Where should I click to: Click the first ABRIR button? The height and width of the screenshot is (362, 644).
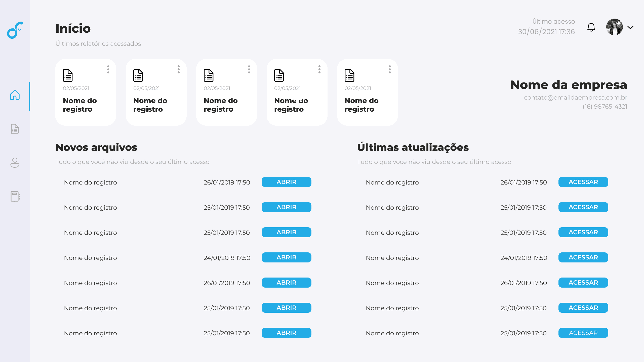point(286,182)
